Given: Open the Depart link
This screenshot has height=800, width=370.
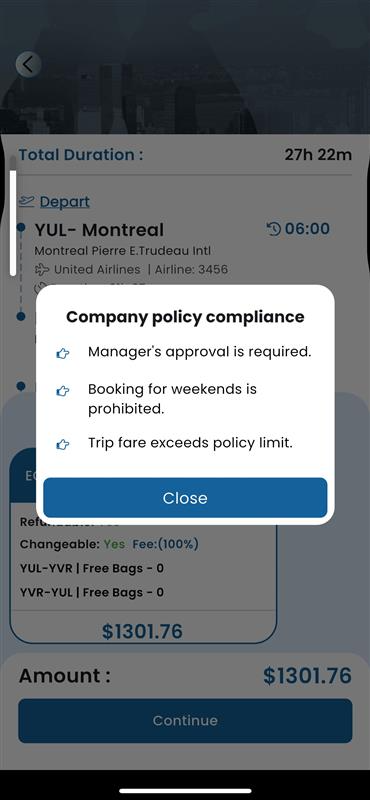Looking at the screenshot, I should [64, 202].
